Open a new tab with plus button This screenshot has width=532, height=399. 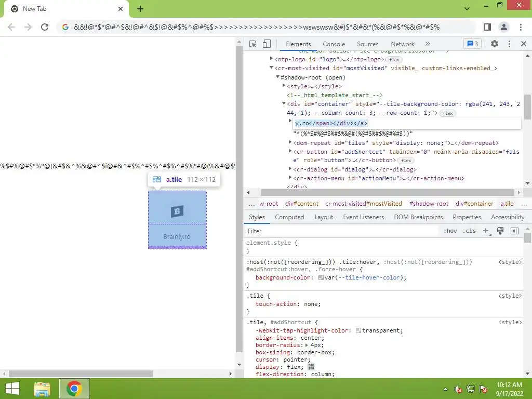click(140, 9)
